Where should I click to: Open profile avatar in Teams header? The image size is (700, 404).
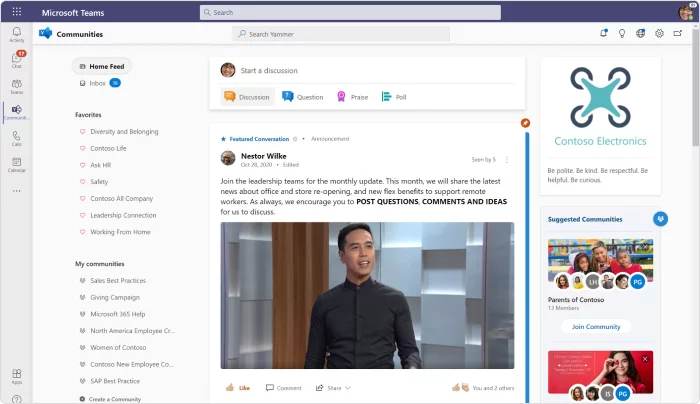(686, 12)
